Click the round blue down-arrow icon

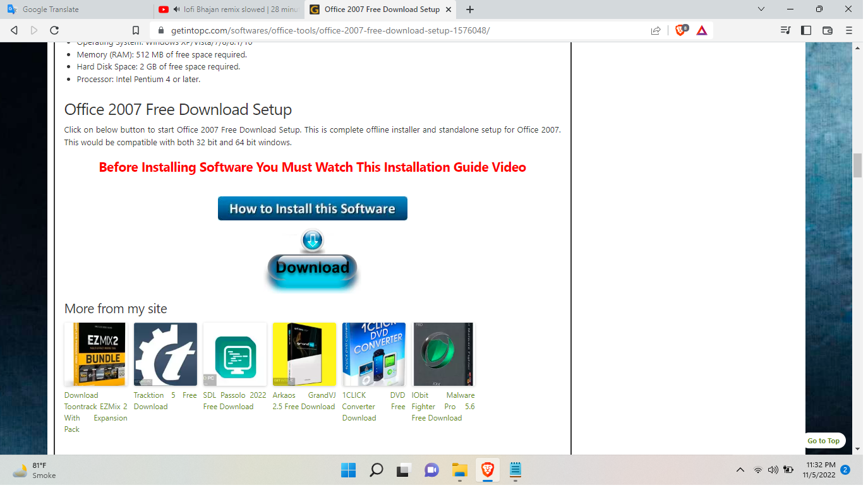(313, 240)
